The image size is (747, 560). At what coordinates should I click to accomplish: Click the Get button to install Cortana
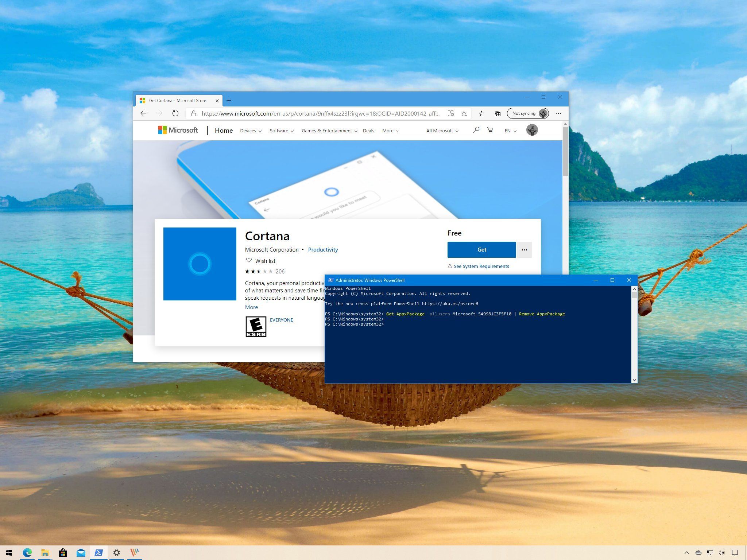[x=481, y=250]
